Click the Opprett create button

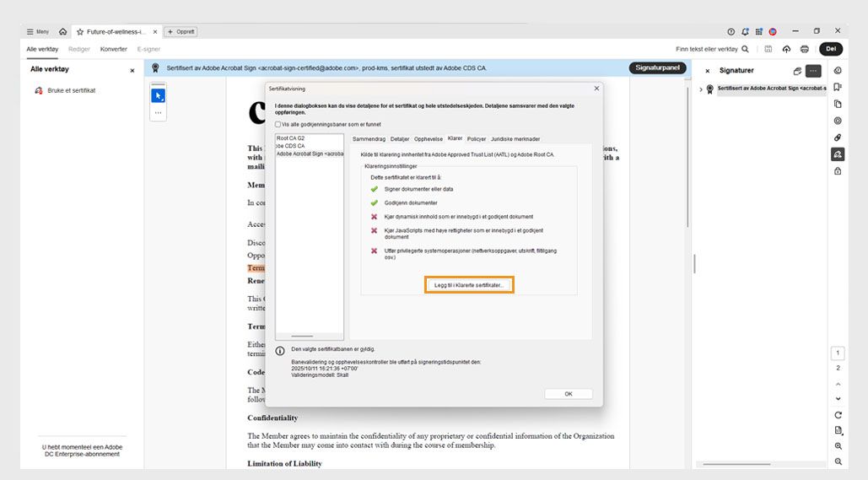[x=181, y=31]
